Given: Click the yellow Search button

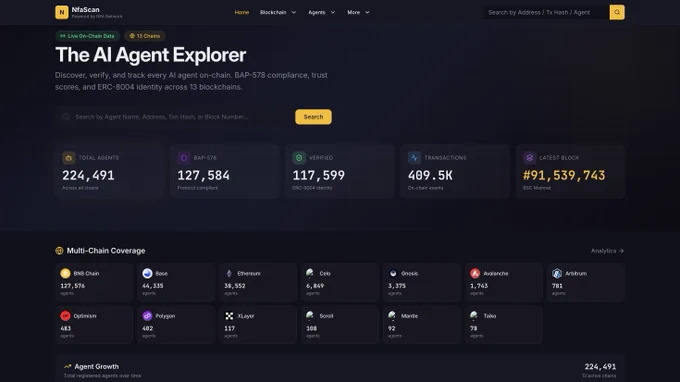Looking at the screenshot, I should pos(313,117).
